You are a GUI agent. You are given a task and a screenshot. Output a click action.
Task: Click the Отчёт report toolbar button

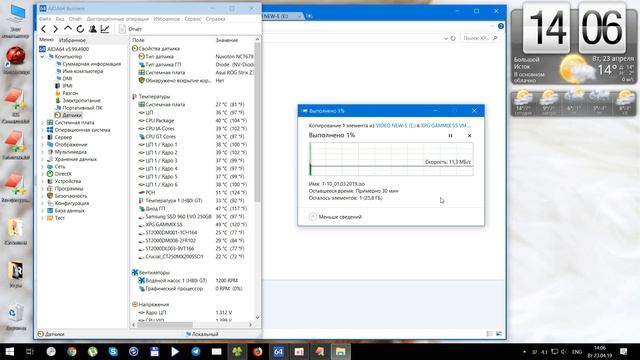point(130,29)
